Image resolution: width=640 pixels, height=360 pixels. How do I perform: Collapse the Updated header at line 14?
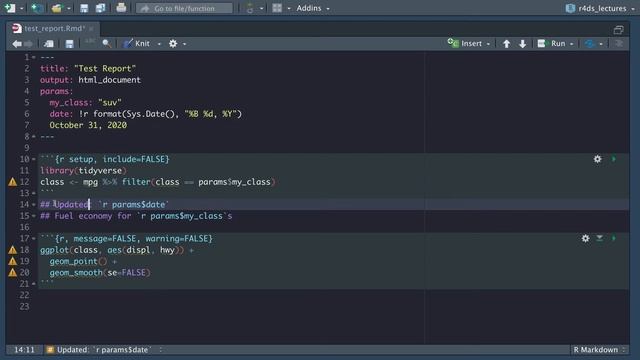click(34, 204)
